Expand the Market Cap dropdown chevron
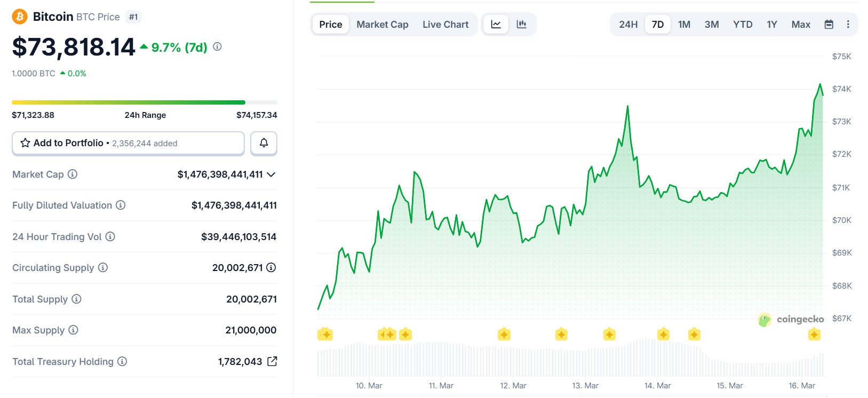 tap(271, 174)
